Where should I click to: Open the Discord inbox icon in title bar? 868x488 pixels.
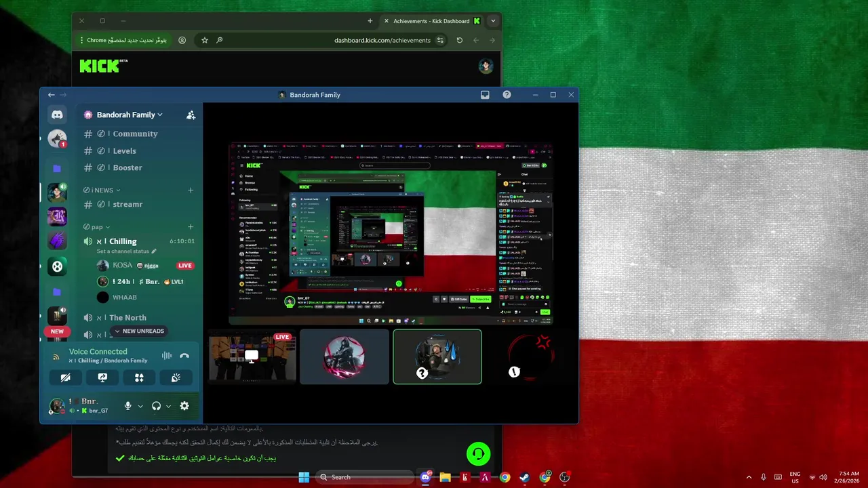point(485,95)
